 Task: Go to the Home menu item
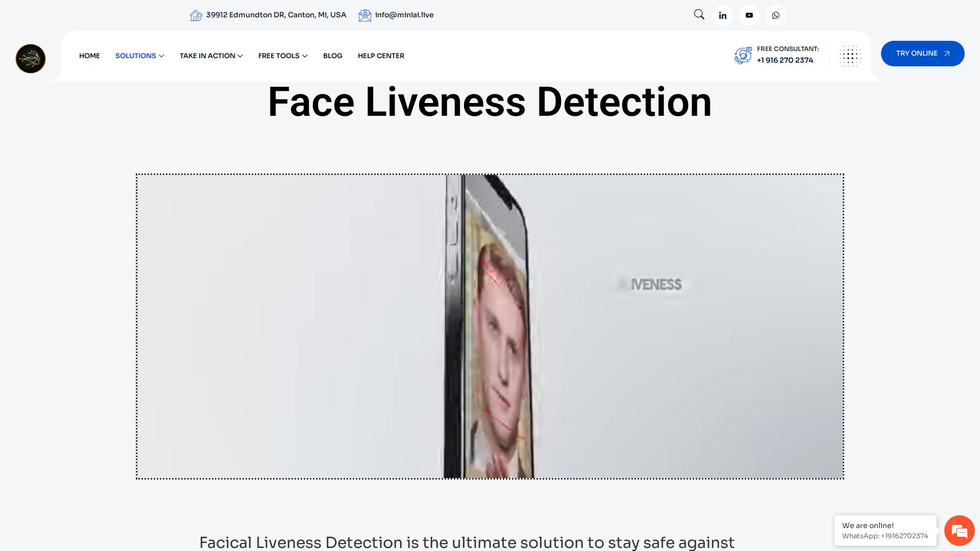pyautogui.click(x=89, y=56)
